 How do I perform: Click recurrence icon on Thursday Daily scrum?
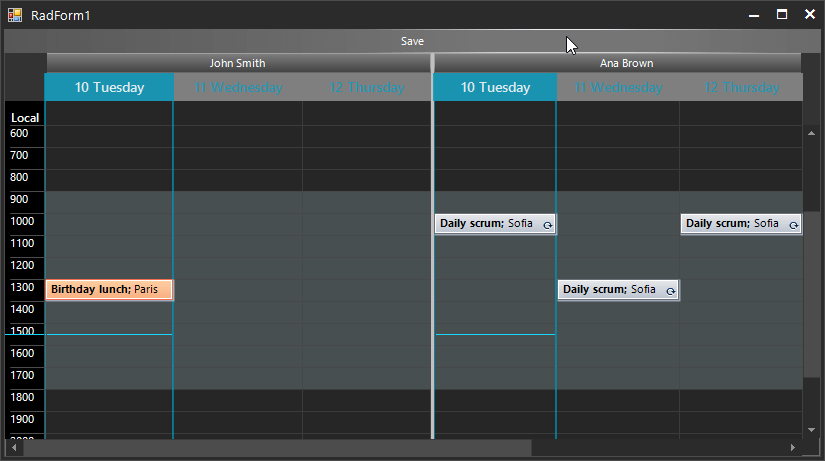793,225
